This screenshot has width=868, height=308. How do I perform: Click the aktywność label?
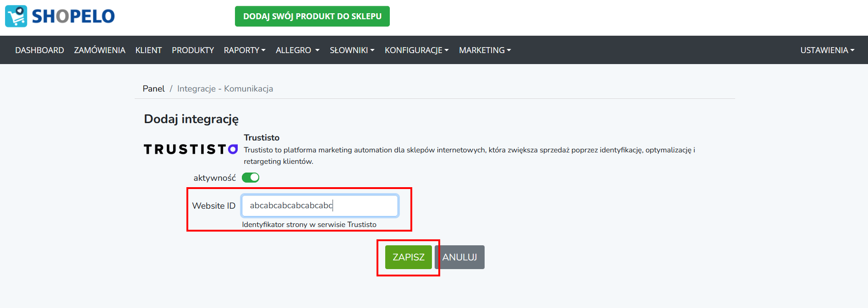tap(214, 178)
